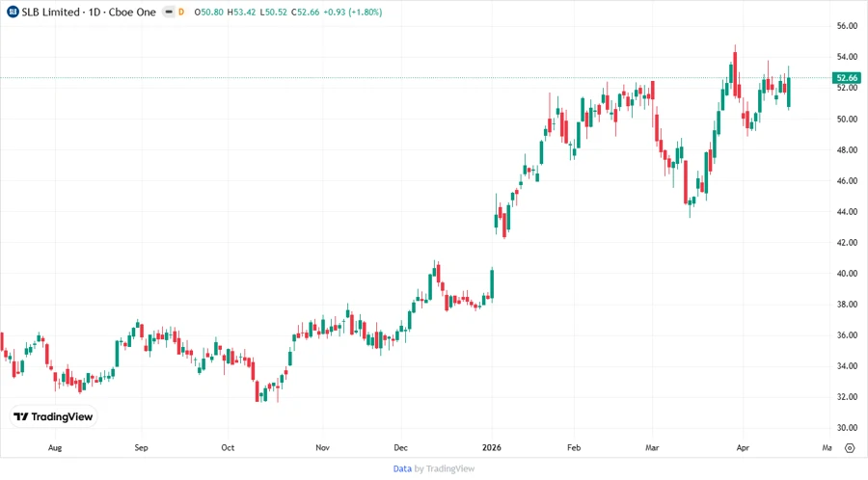Click the 56.00 price axis label
868x480 pixels.
click(847, 26)
